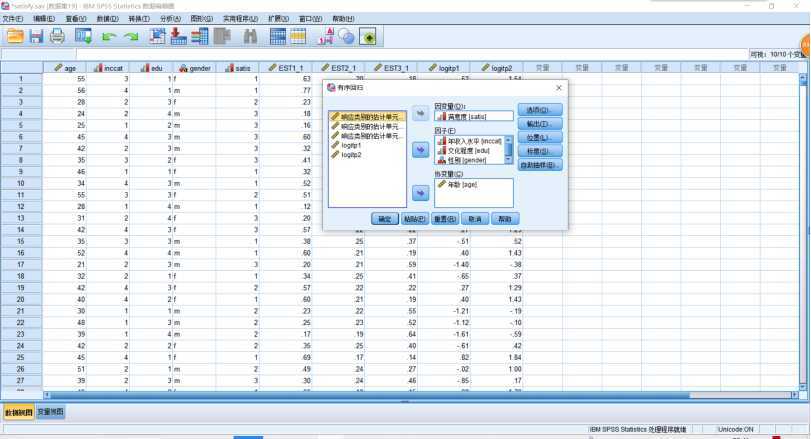Select row 10 header
The height and width of the screenshot is (439, 811).
click(21, 183)
